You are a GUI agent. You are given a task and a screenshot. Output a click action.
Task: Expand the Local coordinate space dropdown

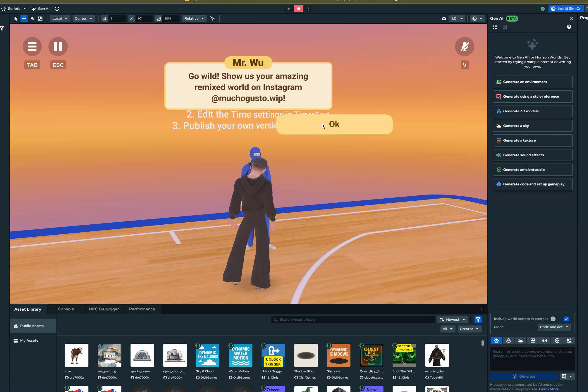pyautogui.click(x=60, y=18)
